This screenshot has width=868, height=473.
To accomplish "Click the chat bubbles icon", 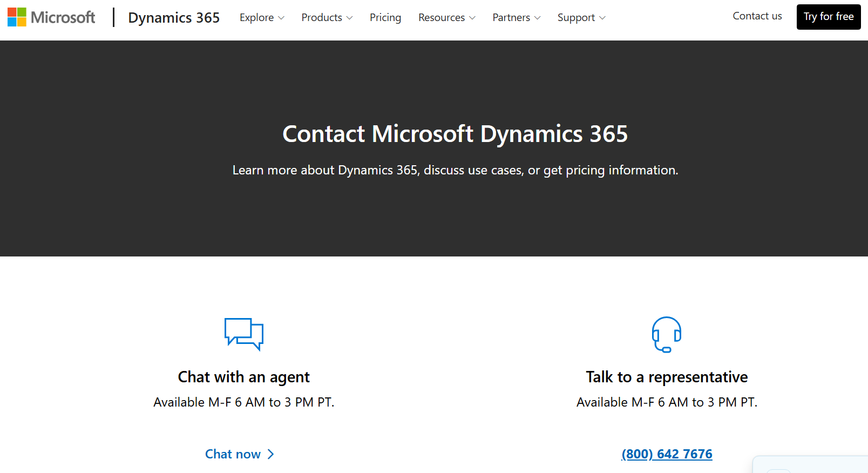I will pos(244,334).
